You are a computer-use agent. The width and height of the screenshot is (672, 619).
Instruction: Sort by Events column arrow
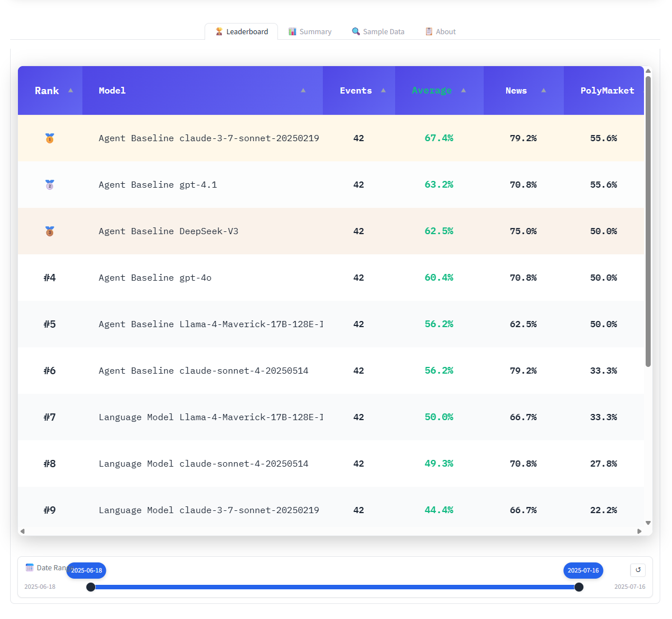click(383, 90)
